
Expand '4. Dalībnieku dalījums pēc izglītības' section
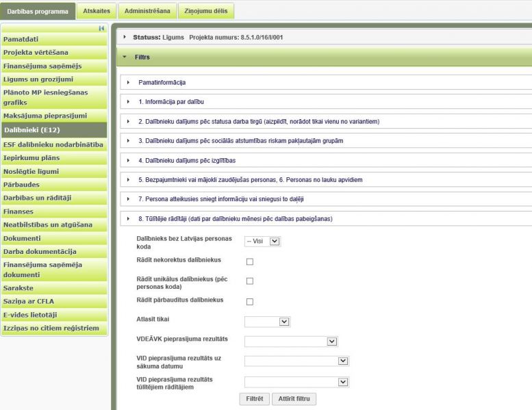(x=128, y=160)
